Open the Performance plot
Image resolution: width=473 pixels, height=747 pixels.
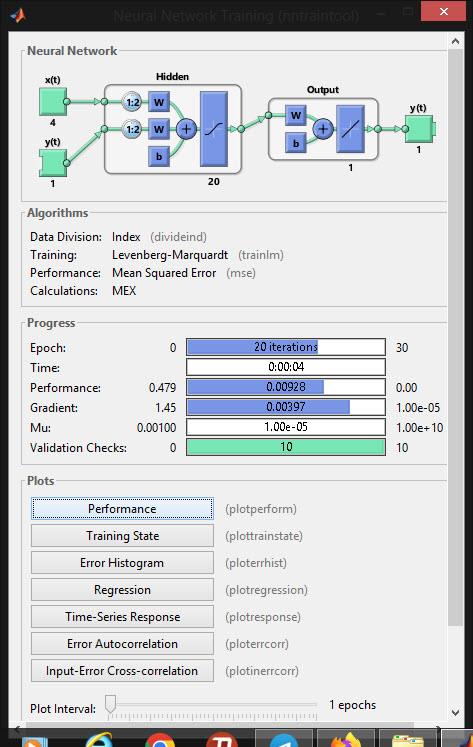122,509
